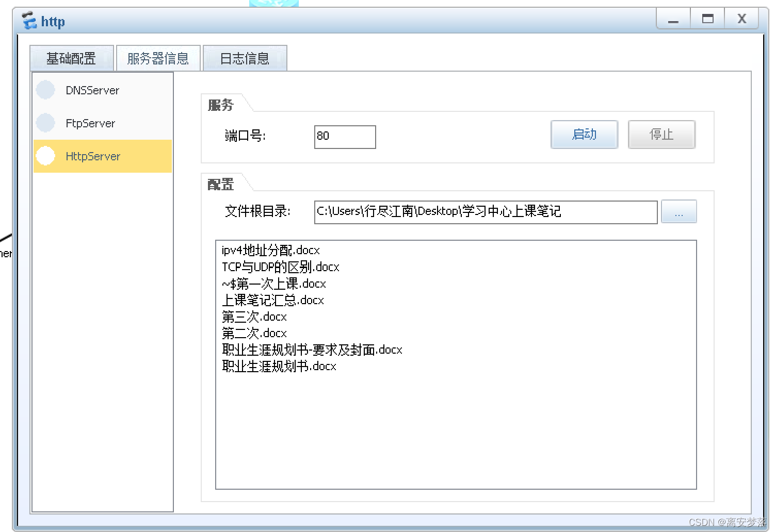
Task: Select file 职业生涯规划书-要求及封面.docx
Action: click(312, 350)
